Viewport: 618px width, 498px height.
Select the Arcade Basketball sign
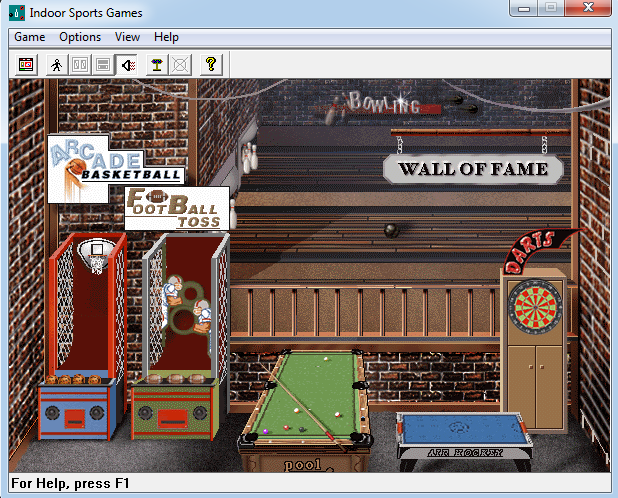click(x=114, y=168)
